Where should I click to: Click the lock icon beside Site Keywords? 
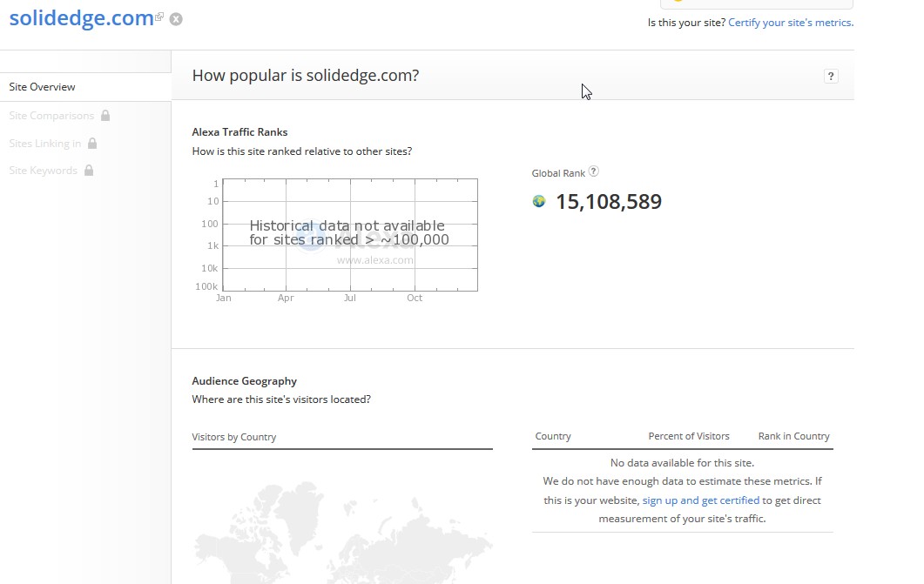88,171
